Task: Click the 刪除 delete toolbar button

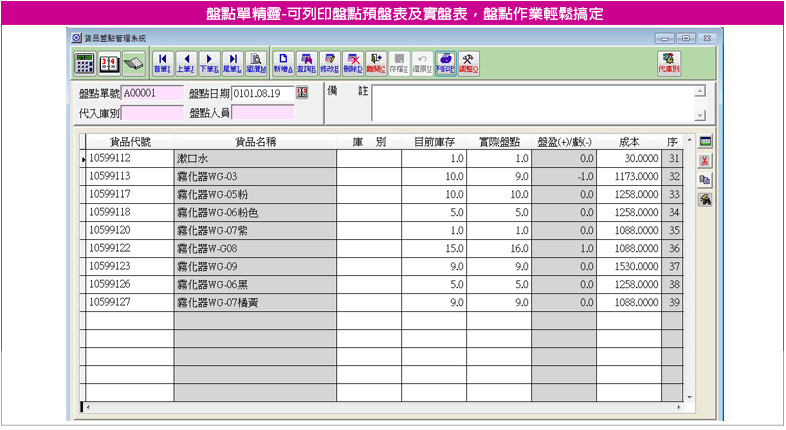Action: pyautogui.click(x=353, y=62)
